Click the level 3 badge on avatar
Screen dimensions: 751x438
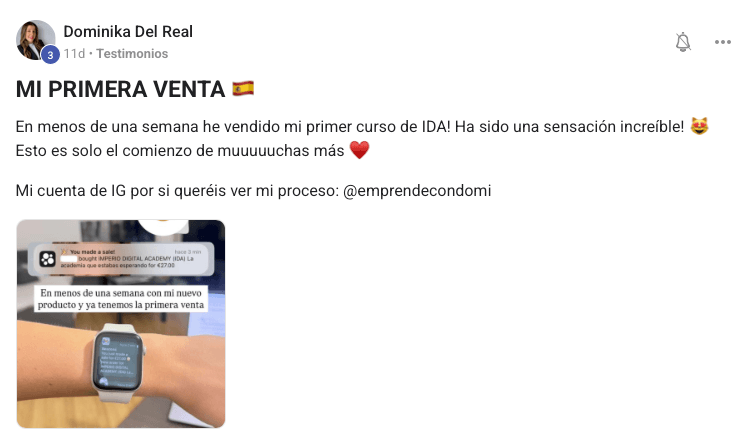50,55
